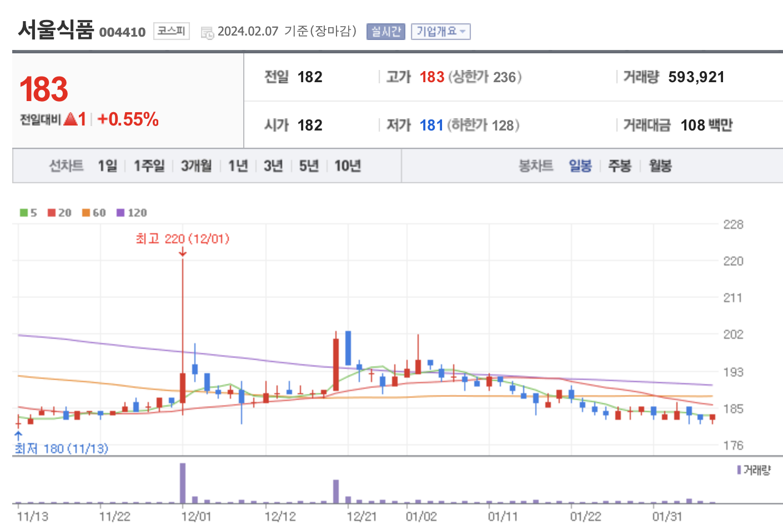This screenshot has width=783, height=532.
Task: Click the 12/12 date label on axis
Action: click(x=280, y=516)
